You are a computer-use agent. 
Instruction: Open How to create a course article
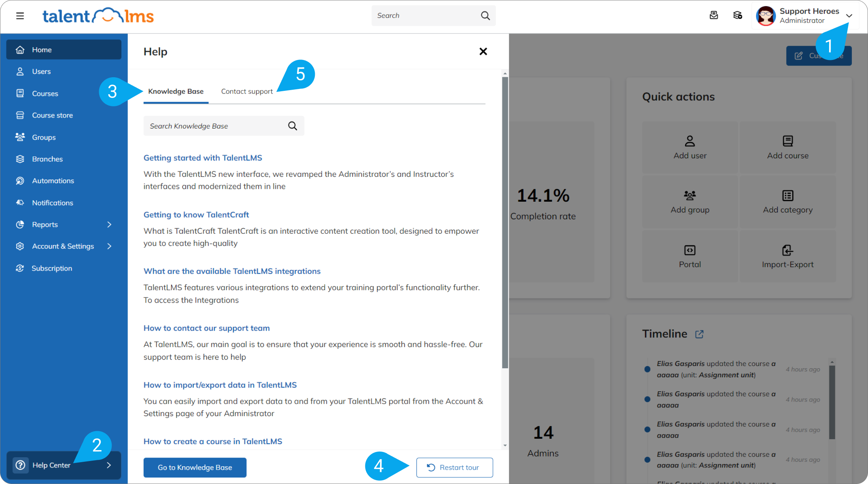click(213, 441)
